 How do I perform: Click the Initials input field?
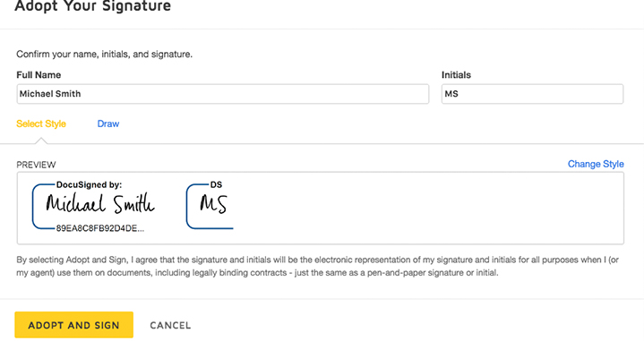coord(532,94)
